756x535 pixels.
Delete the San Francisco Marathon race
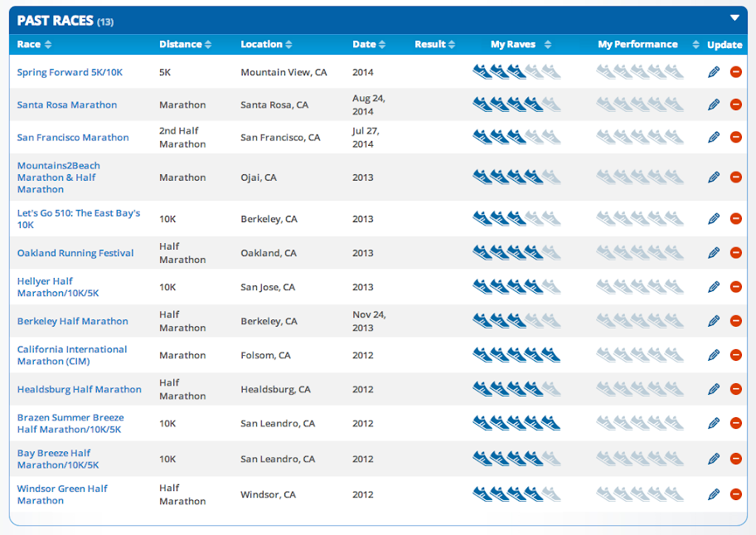[x=736, y=137]
